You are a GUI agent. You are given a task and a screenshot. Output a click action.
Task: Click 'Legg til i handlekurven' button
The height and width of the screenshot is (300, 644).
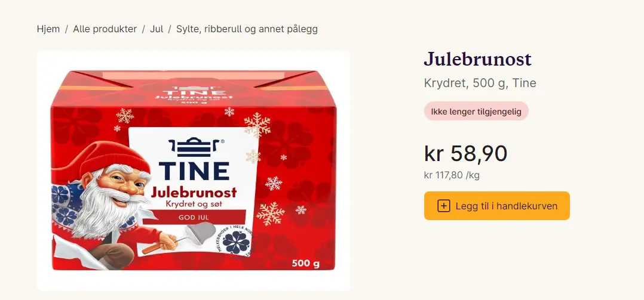pos(497,206)
